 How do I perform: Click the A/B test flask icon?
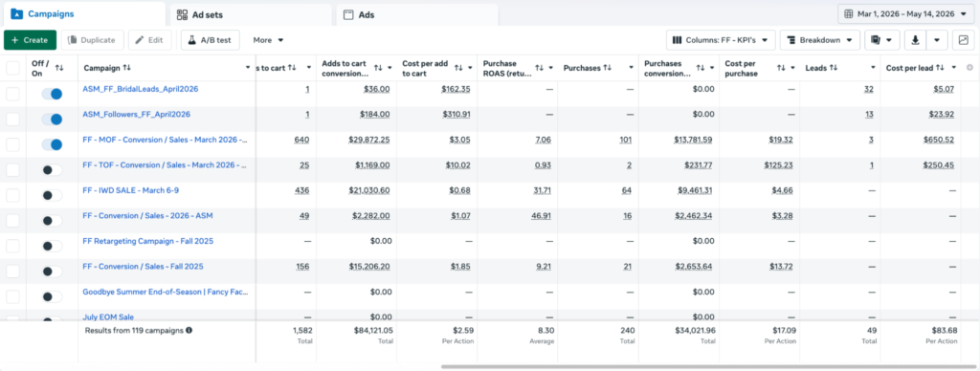pos(192,40)
